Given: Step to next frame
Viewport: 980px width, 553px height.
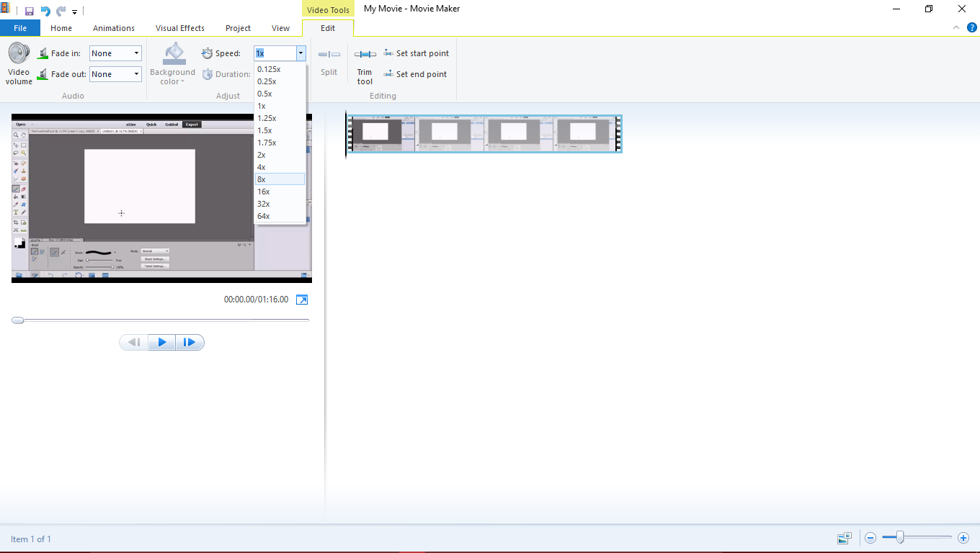Looking at the screenshot, I should tap(190, 342).
